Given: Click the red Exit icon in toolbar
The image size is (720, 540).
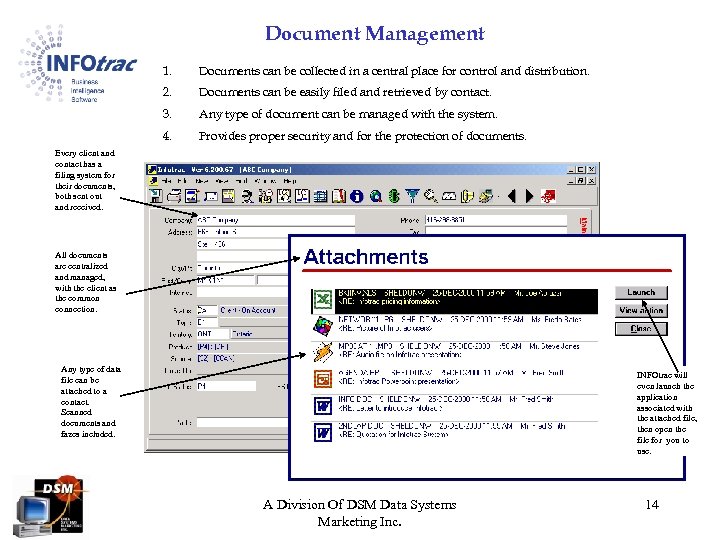Looking at the screenshot, I should 548,196.
